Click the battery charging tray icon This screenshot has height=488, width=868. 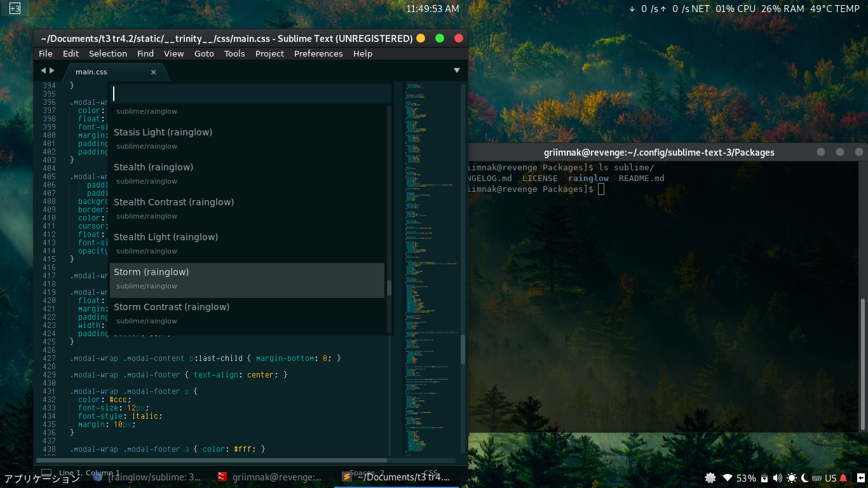point(764,478)
